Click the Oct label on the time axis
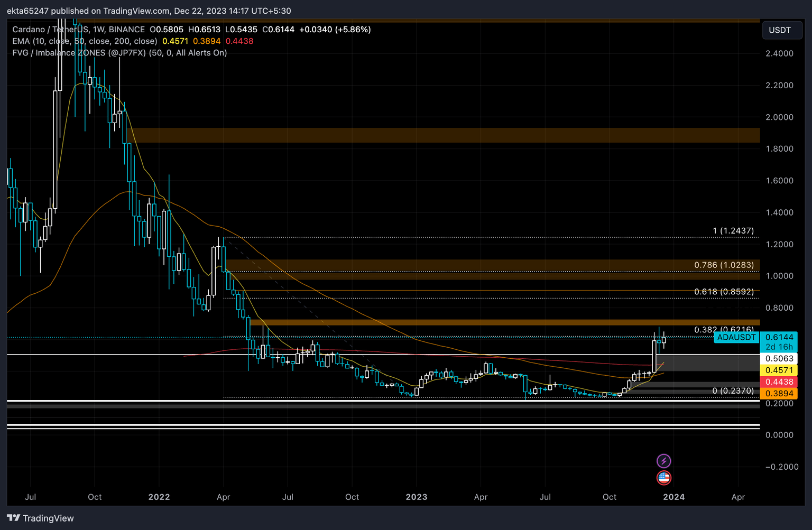The height and width of the screenshot is (530, 812). [x=609, y=497]
